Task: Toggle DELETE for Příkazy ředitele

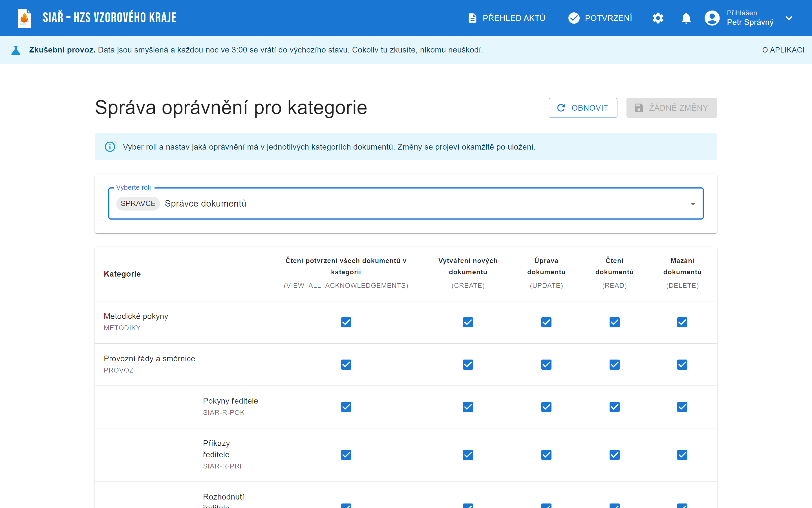Action: click(x=682, y=455)
